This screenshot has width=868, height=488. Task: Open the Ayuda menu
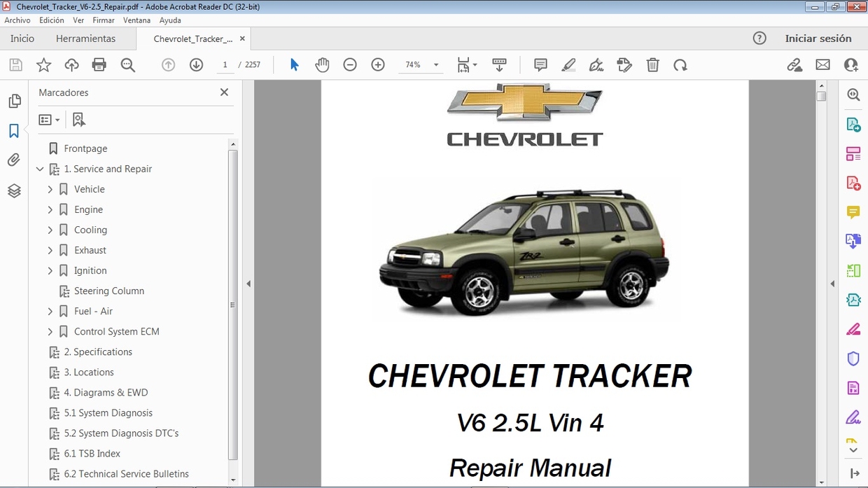click(170, 20)
